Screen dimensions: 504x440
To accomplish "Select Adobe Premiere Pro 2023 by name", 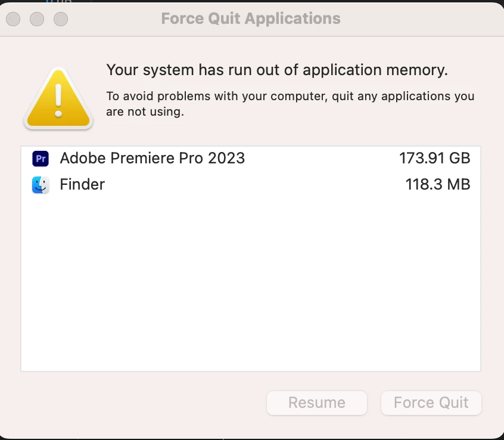I will point(152,158).
